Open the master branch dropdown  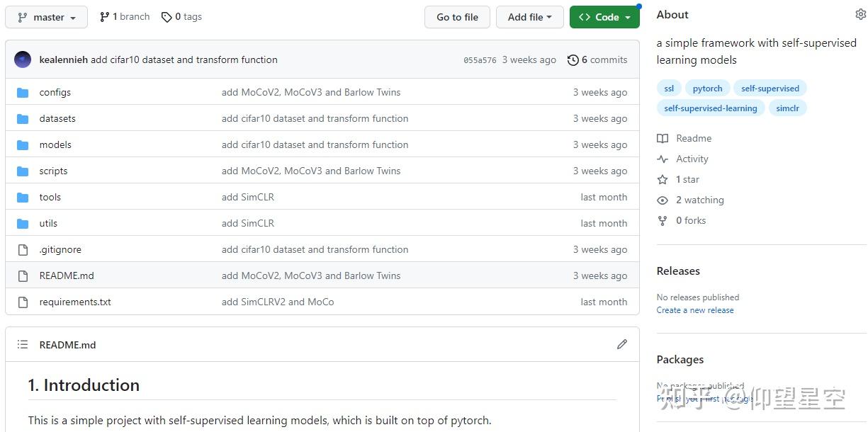coord(47,17)
